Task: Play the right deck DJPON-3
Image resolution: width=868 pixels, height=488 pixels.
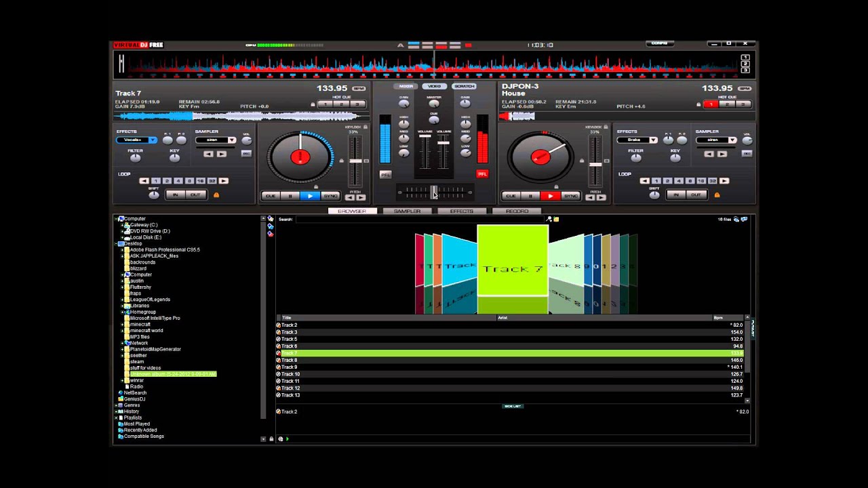Action: point(550,196)
